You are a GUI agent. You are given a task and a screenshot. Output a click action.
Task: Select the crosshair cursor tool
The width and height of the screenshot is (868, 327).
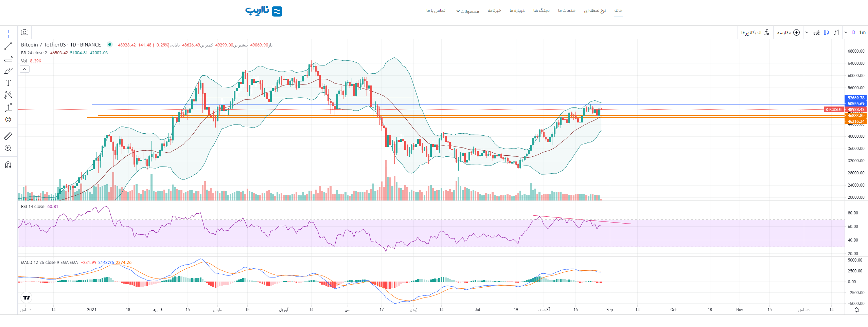click(x=8, y=34)
